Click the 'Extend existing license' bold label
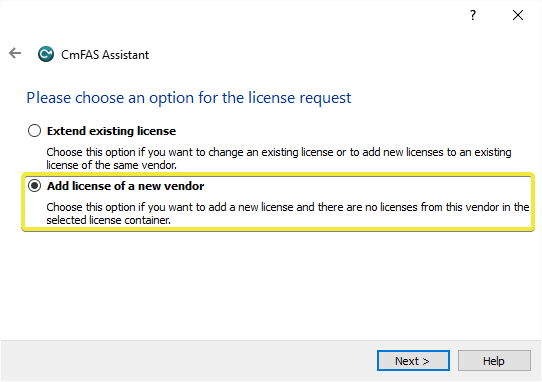 click(111, 131)
